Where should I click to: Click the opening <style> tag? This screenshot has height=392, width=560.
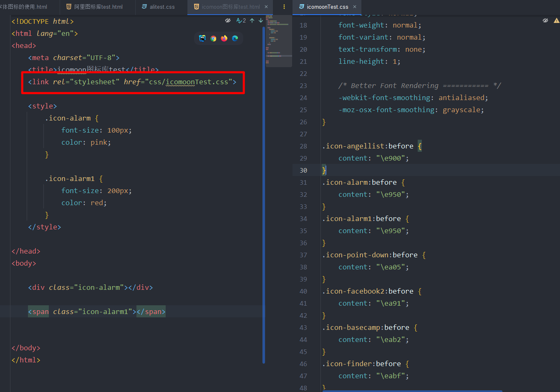[x=43, y=106]
